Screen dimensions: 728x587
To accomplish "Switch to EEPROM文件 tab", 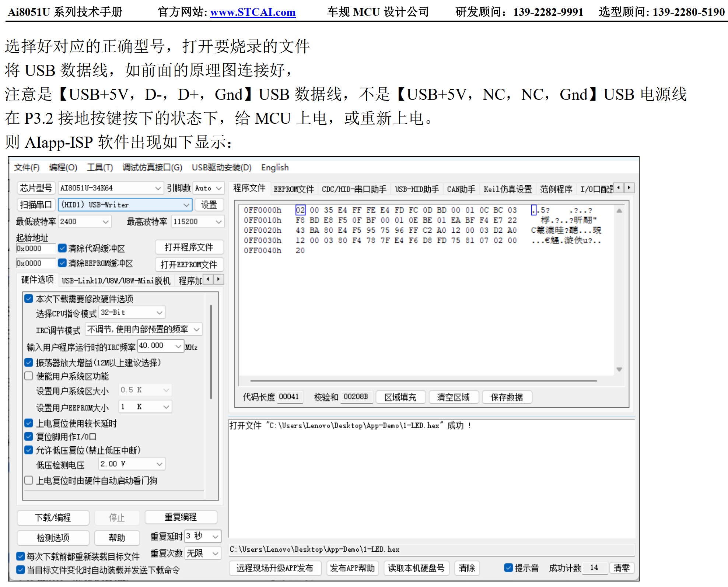I will point(294,189).
